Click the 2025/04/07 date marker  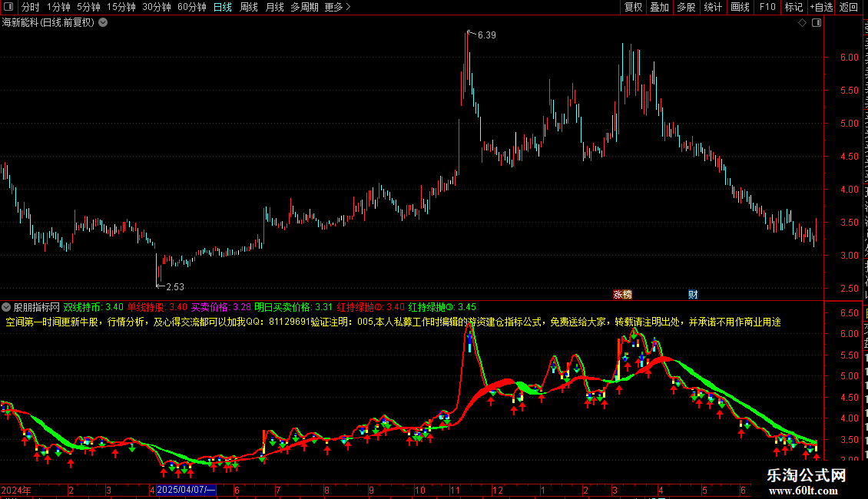186,490
